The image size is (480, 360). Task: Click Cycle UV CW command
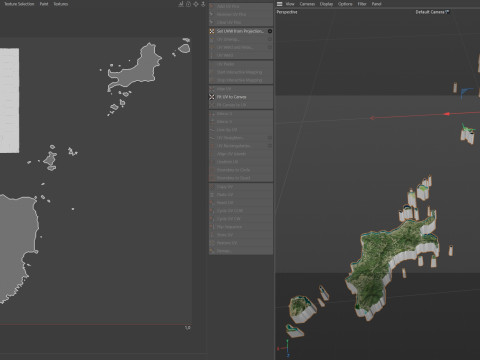[x=241, y=219]
